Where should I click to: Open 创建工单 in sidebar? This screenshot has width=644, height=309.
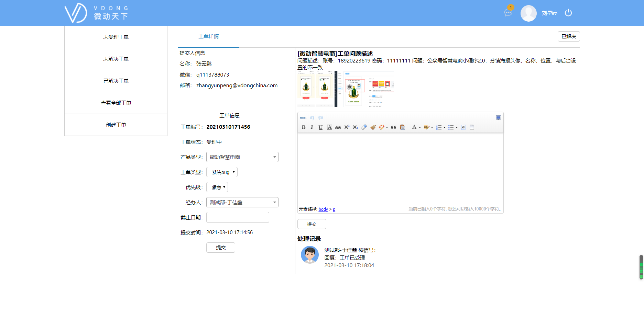click(116, 125)
